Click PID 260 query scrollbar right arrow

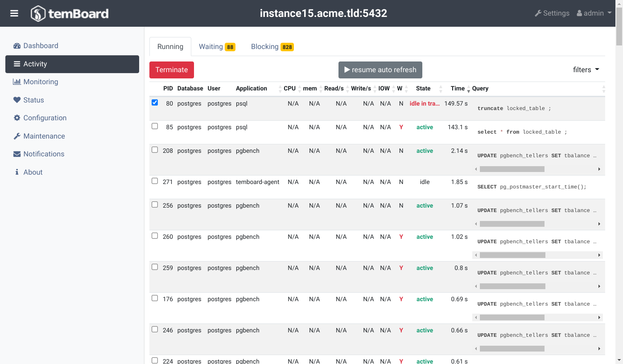click(x=599, y=255)
